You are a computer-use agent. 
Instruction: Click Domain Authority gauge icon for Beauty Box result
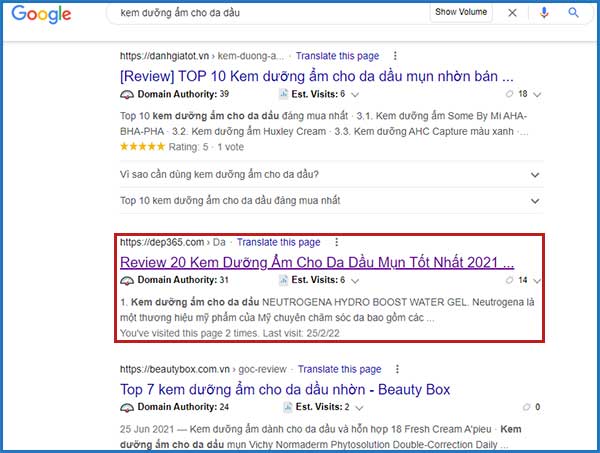pos(127,407)
